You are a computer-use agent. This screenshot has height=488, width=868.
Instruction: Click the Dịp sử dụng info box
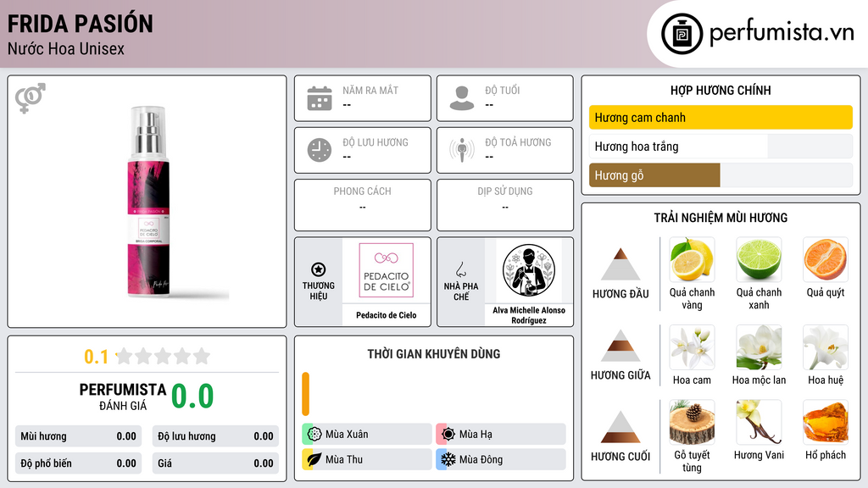point(505,205)
